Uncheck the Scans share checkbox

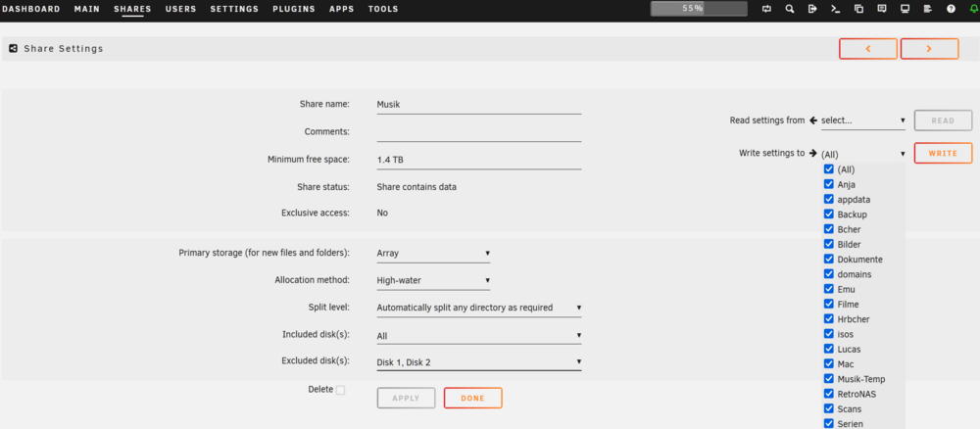829,409
